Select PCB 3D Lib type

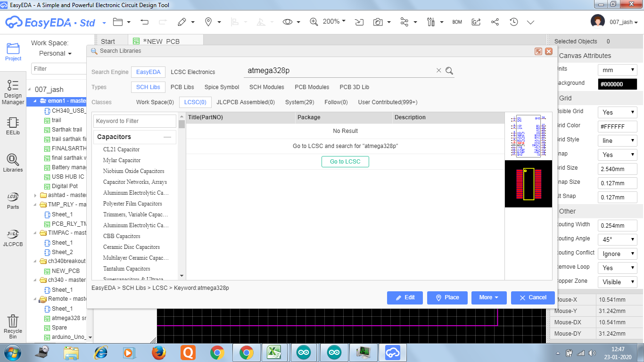click(355, 87)
